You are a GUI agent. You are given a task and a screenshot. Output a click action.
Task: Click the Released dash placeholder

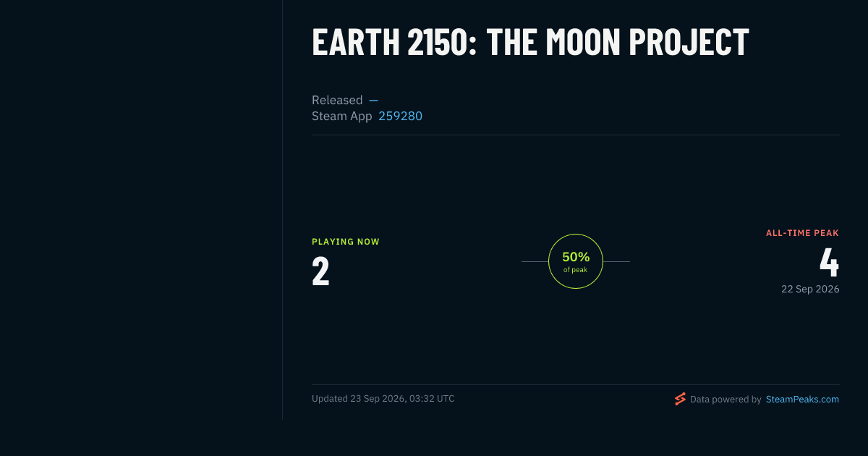click(373, 100)
